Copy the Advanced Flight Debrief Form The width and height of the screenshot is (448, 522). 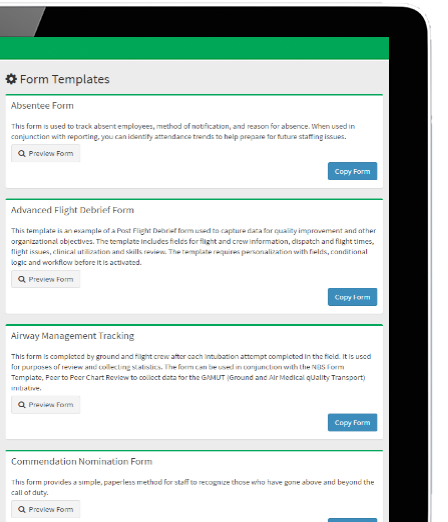(x=352, y=297)
